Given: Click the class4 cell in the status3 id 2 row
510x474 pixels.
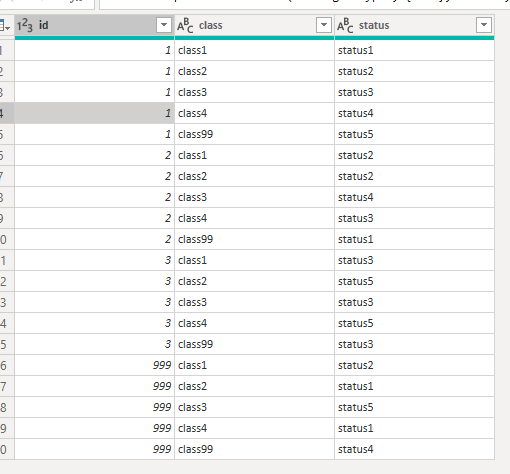Looking at the screenshot, I should pyautogui.click(x=254, y=218).
